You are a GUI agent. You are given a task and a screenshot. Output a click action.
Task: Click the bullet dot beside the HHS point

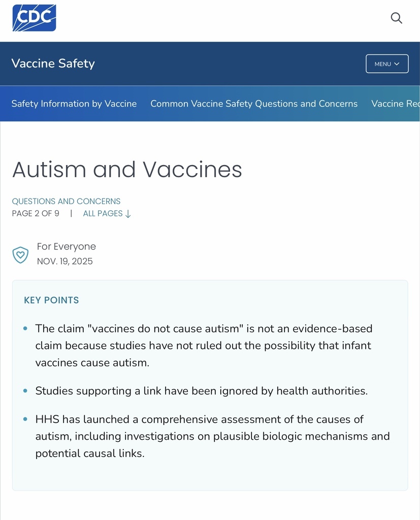click(x=25, y=419)
